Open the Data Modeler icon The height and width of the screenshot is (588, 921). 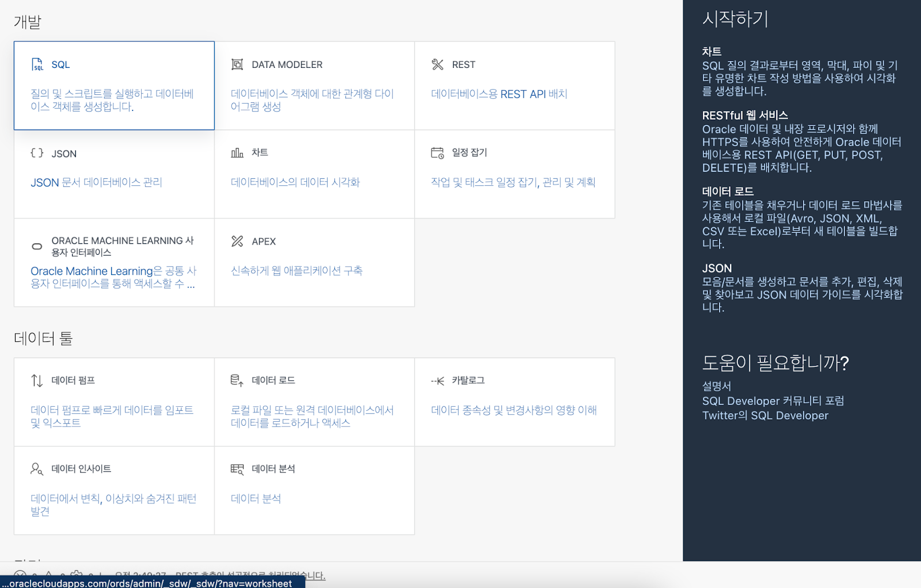pyautogui.click(x=237, y=64)
